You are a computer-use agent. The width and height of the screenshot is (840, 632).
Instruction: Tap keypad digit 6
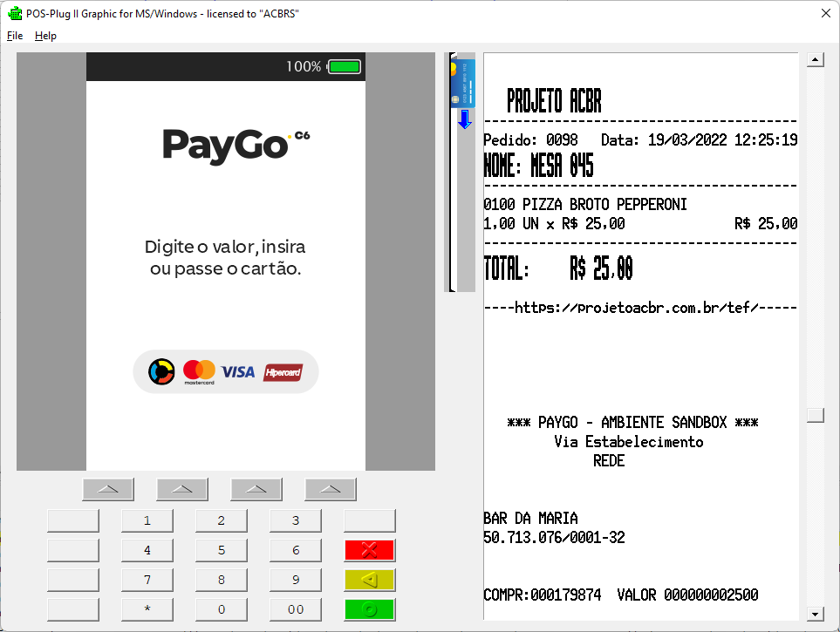(296, 550)
